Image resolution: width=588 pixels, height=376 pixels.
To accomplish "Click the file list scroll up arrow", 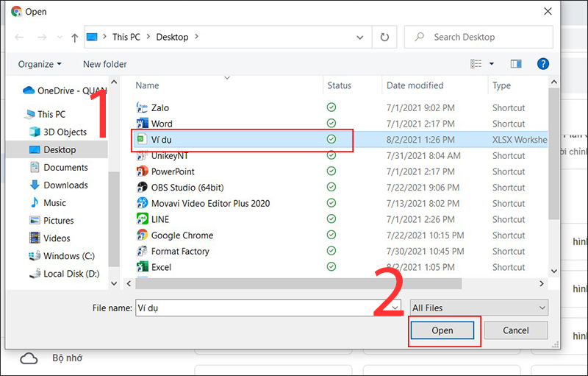I will click(554, 82).
